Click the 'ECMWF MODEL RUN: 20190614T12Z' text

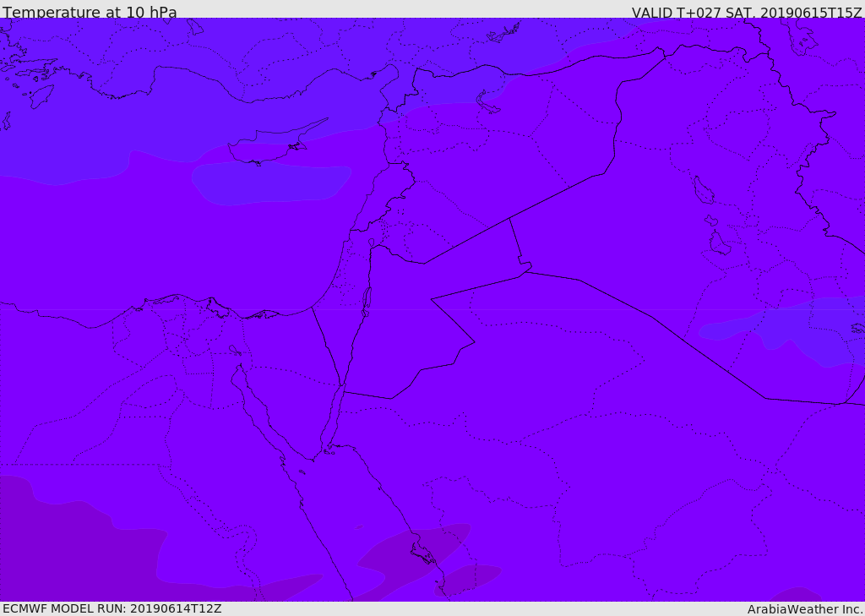tap(112, 609)
